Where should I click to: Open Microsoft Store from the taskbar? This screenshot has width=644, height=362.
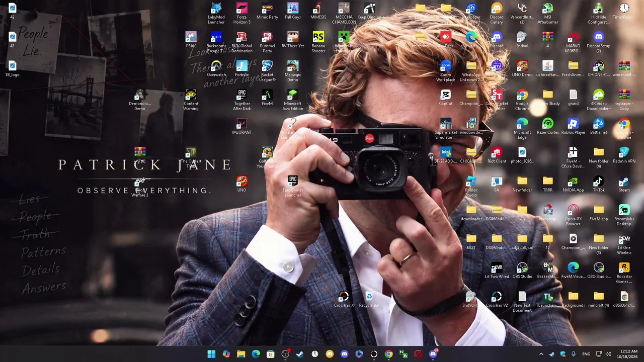(x=270, y=354)
